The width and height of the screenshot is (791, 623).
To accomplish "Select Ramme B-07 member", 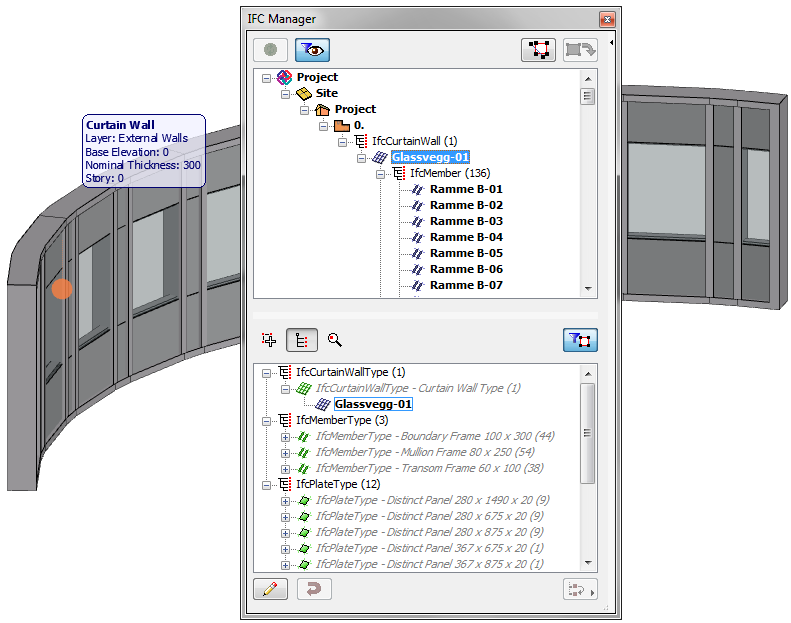I will 466,285.
